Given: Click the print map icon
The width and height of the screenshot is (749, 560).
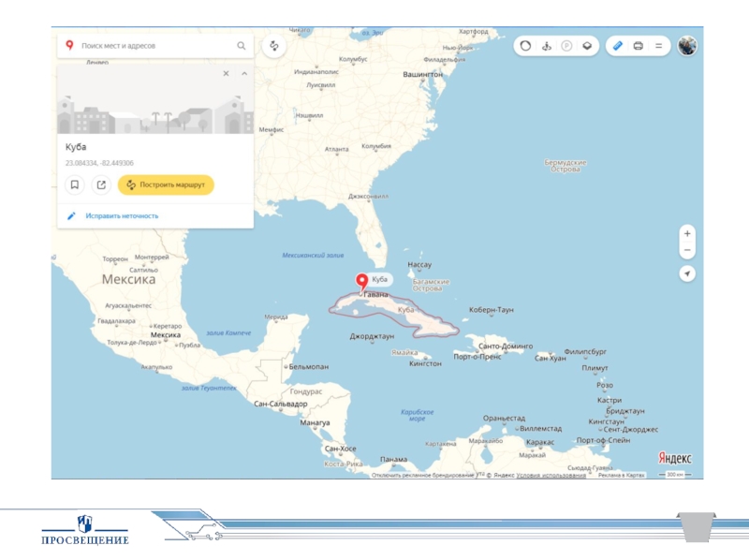Looking at the screenshot, I should [x=638, y=45].
